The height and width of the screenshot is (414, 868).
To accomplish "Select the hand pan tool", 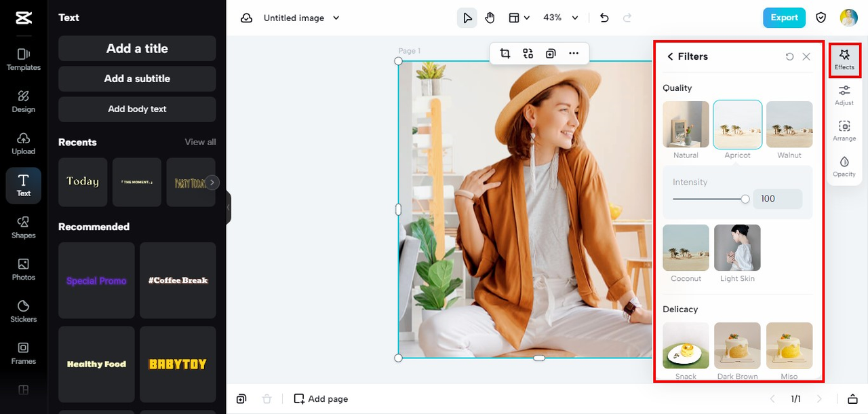I will (x=490, y=18).
